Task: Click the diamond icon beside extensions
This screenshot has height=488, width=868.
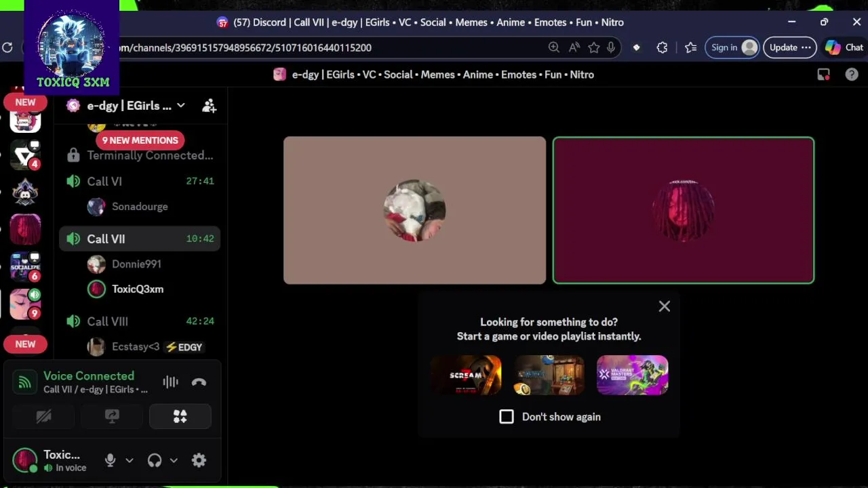Action: click(636, 47)
